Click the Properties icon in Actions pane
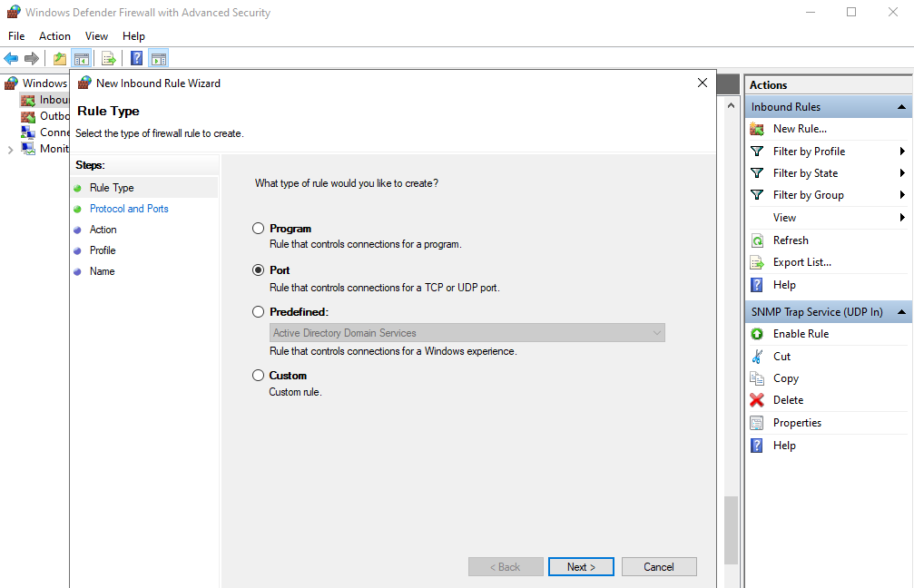914x588 pixels. 757,423
